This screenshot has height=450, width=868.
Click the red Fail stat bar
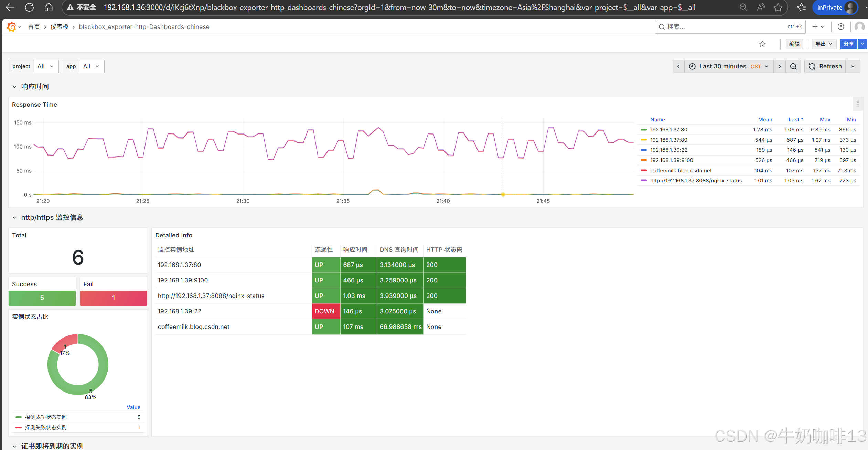113,298
